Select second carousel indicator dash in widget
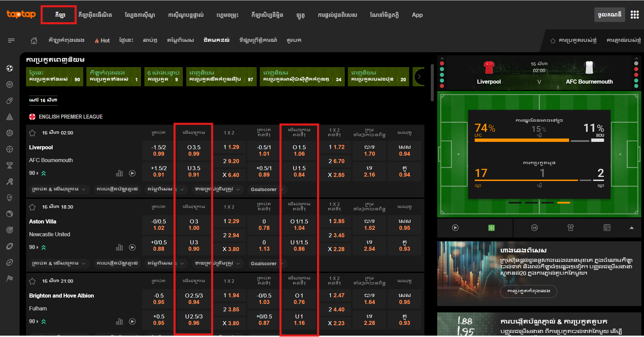This screenshot has height=337, width=644. [531, 203]
